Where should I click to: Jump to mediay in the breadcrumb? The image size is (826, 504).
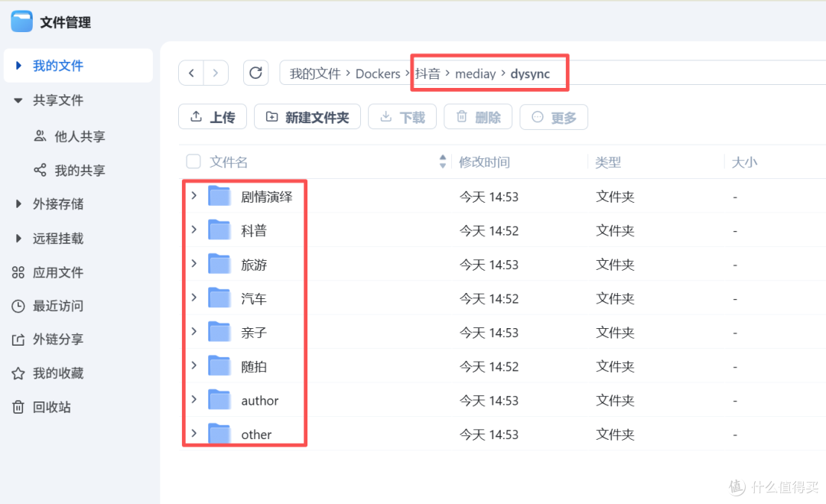[x=475, y=73]
